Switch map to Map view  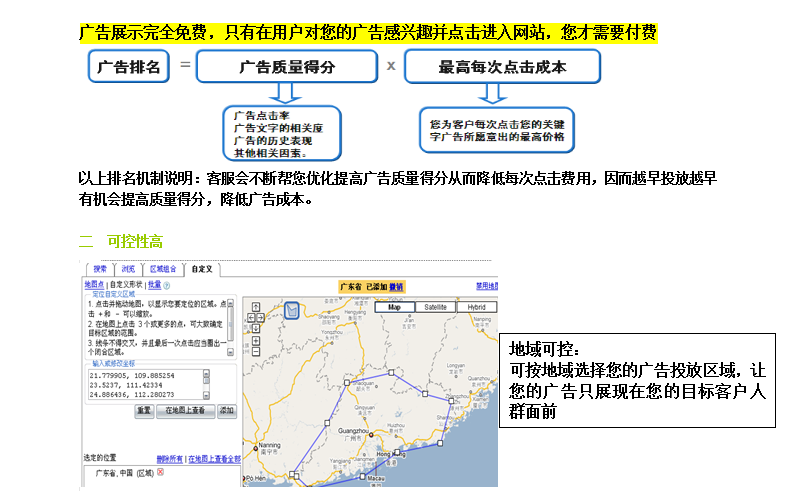pyautogui.click(x=395, y=307)
